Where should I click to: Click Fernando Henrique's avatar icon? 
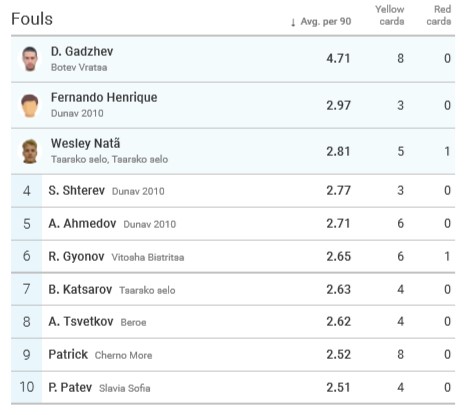[30, 106]
